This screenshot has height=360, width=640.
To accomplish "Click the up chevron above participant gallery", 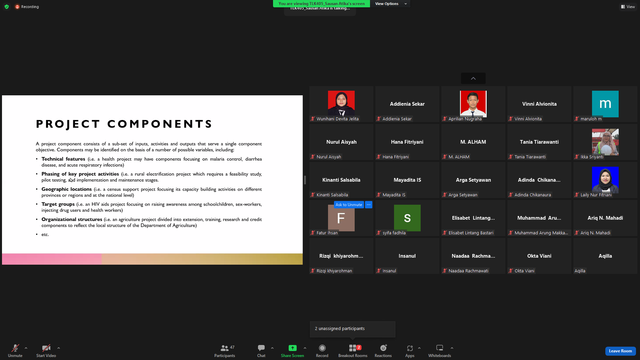I will click(x=473, y=78).
